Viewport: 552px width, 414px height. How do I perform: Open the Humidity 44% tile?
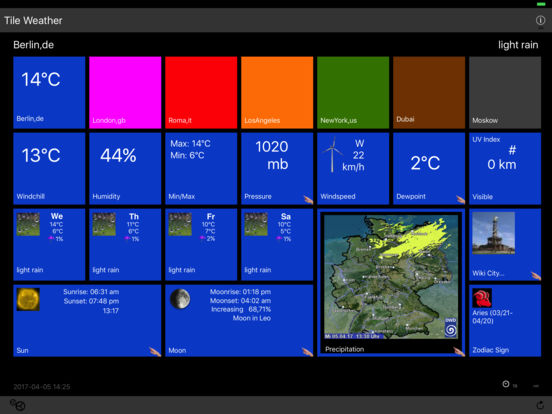(125, 168)
